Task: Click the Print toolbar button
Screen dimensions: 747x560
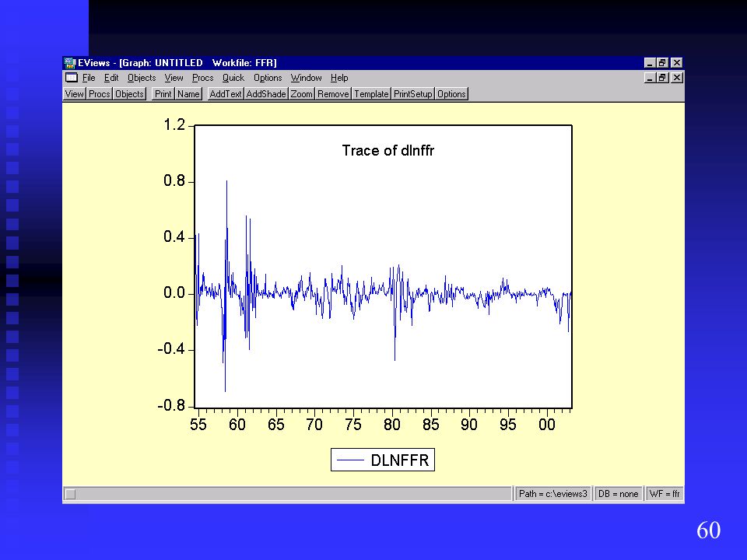Action: [163, 94]
